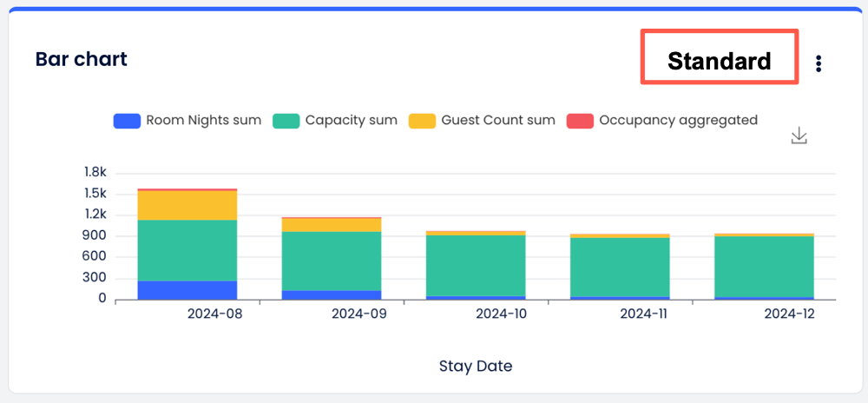Select the green Capacity segment of 2024-09 bar

332,261
